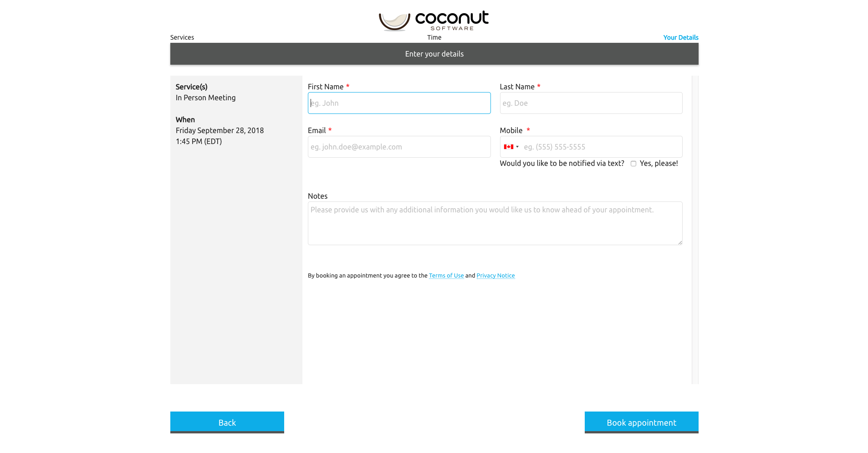868x453 pixels.
Task: Open the Terms of Use link
Action: click(x=446, y=275)
